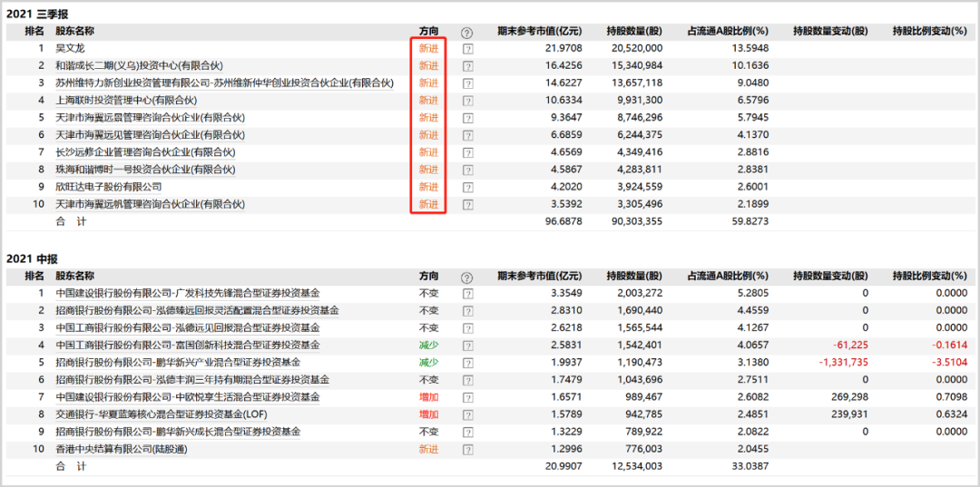Open shareholder link 和谐成长二期(义乌)投资中心(有限合伙)
The height and width of the screenshot is (487, 980).
tap(140, 65)
